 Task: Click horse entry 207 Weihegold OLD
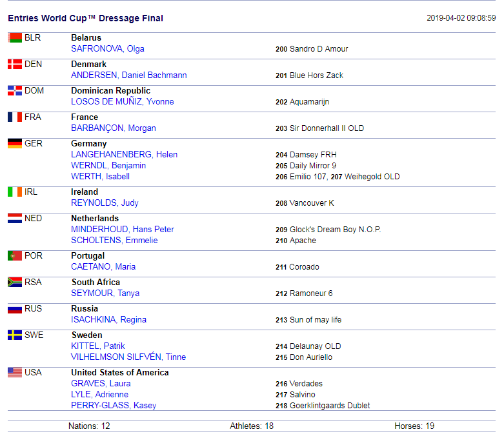coord(365,177)
